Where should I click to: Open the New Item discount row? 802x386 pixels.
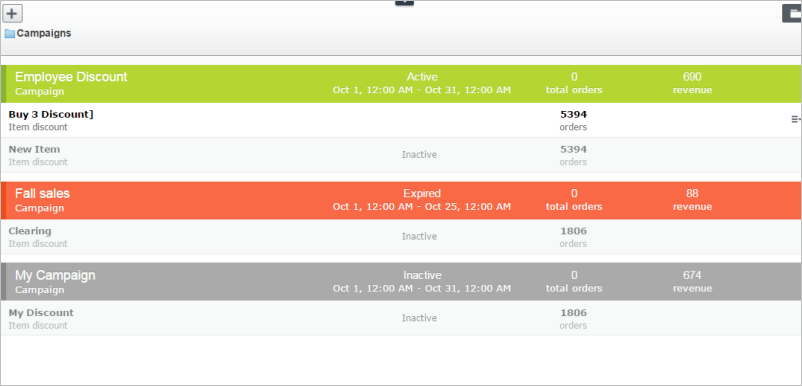tap(402, 155)
